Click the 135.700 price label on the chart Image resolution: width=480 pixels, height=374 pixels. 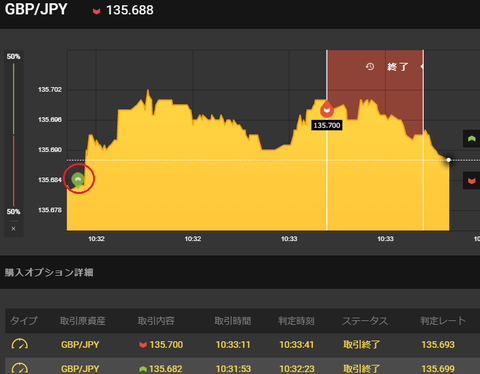(x=327, y=125)
